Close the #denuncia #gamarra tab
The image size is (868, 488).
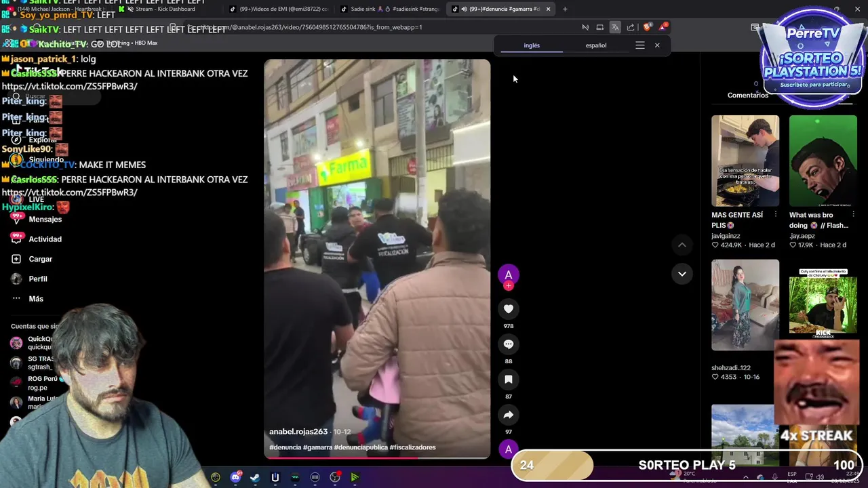[x=548, y=9]
